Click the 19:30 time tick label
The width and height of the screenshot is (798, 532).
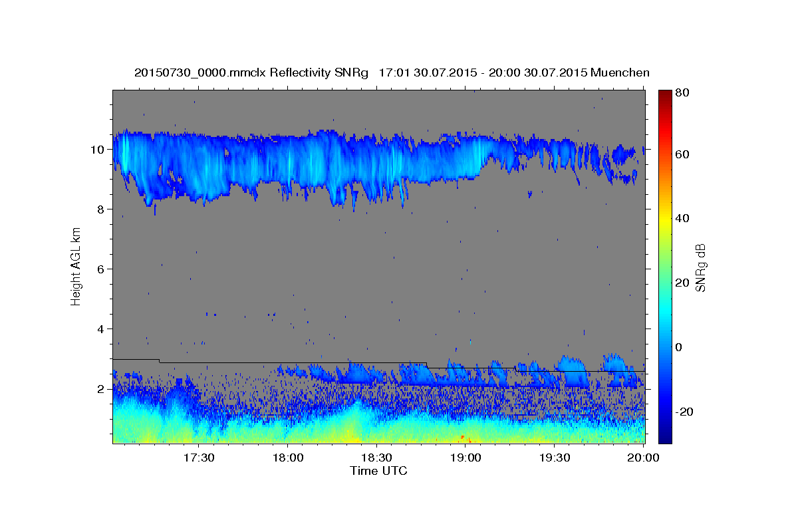[x=555, y=458]
